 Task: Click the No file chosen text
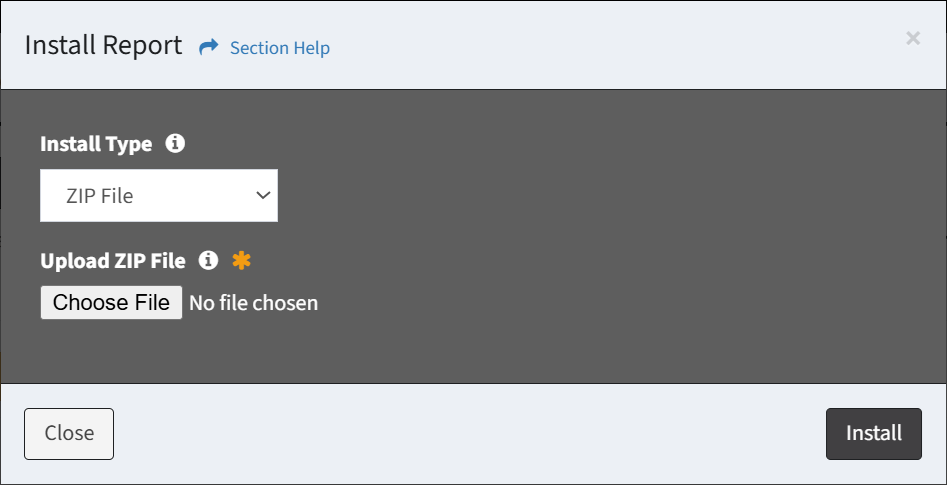(x=254, y=303)
